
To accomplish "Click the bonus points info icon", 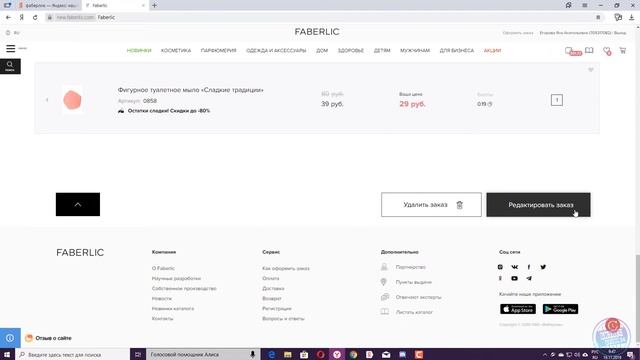I will click(x=490, y=104).
